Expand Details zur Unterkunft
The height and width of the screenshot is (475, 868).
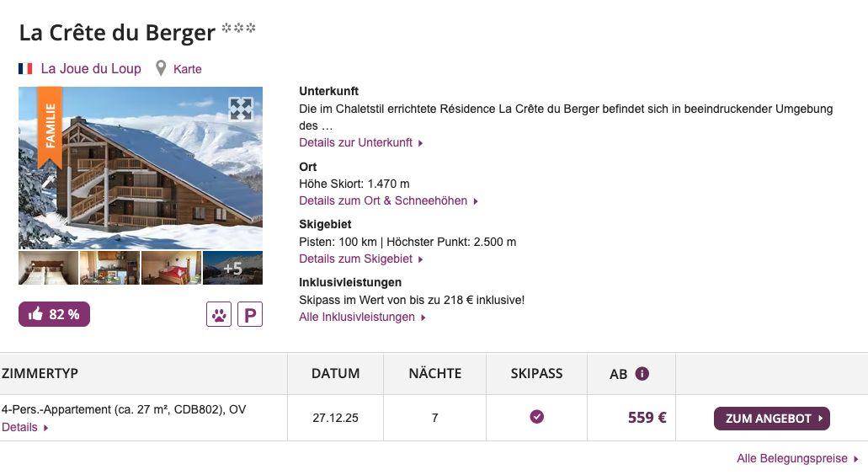[360, 142]
